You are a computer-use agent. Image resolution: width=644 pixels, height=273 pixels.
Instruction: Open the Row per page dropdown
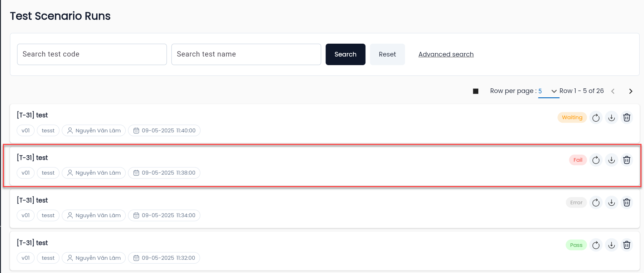[548, 91]
